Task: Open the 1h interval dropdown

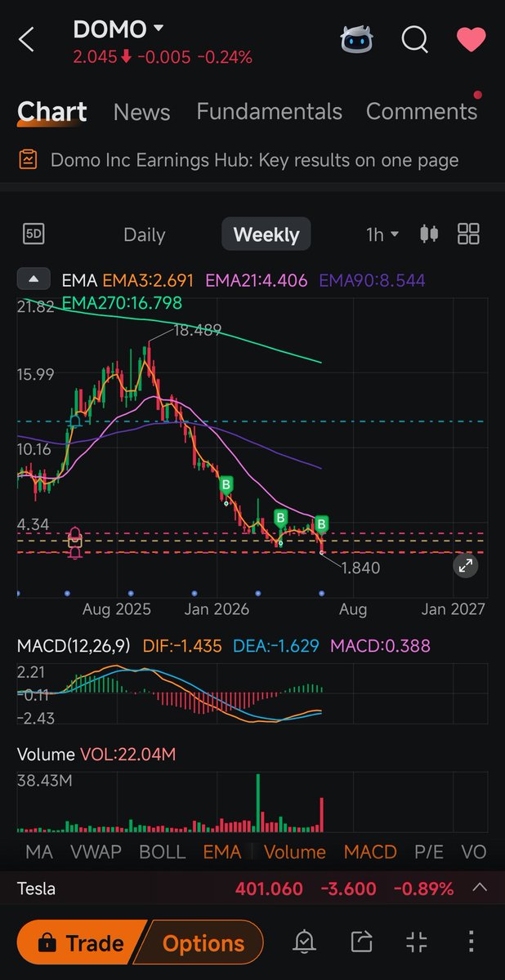Action: click(382, 235)
